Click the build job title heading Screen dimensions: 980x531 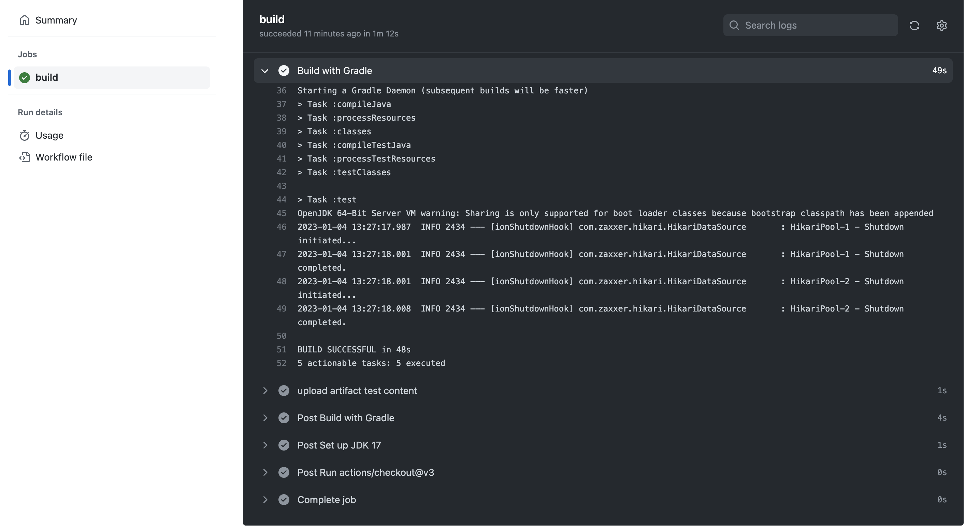point(272,19)
